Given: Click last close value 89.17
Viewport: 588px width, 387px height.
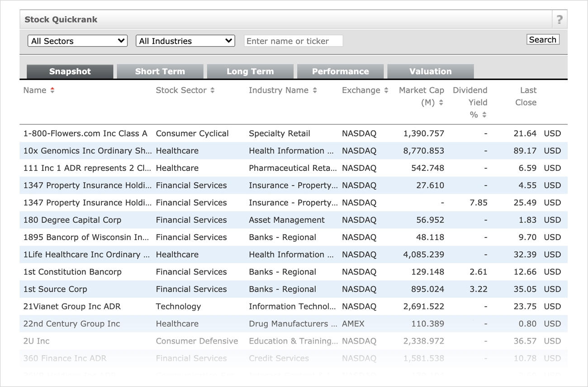Looking at the screenshot, I should [x=525, y=151].
